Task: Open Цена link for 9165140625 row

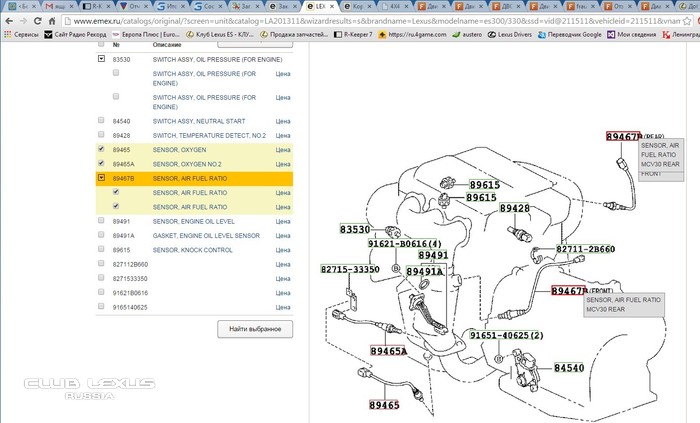Action: point(283,307)
